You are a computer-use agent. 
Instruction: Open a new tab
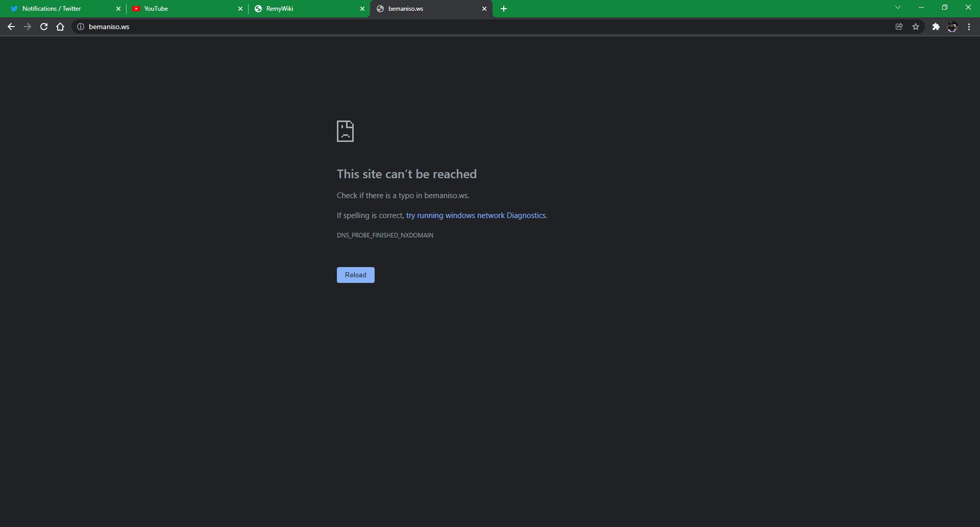[504, 9]
